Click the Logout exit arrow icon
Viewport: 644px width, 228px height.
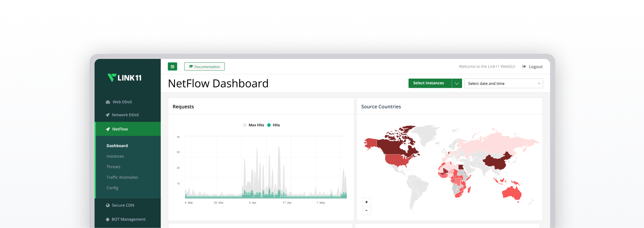click(524, 67)
